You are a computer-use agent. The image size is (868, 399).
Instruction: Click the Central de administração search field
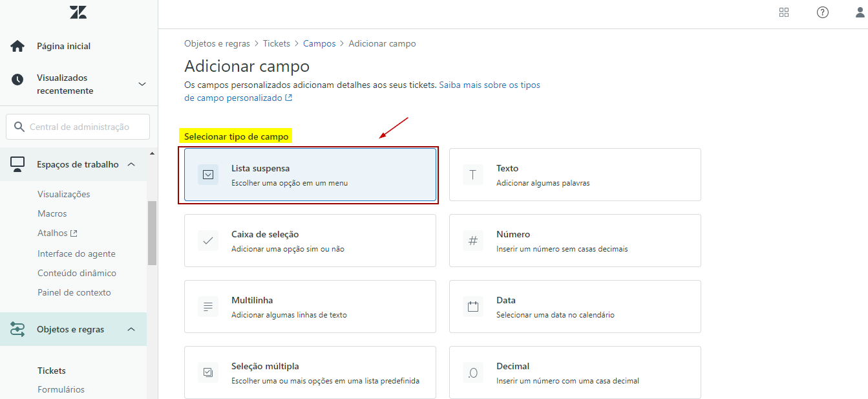coord(79,127)
